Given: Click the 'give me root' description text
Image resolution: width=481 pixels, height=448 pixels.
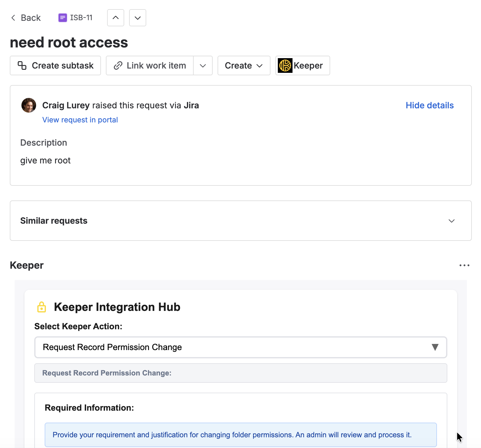Looking at the screenshot, I should click(45, 160).
